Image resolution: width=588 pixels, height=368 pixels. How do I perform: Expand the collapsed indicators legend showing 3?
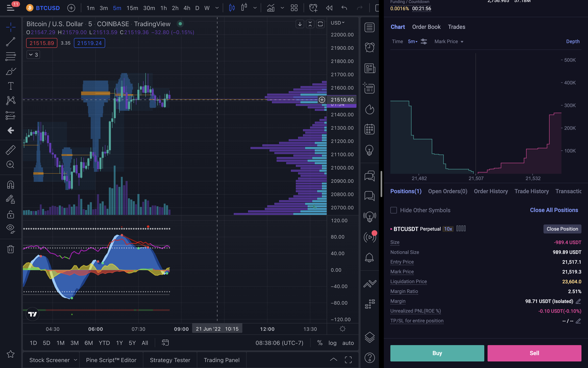tap(33, 55)
